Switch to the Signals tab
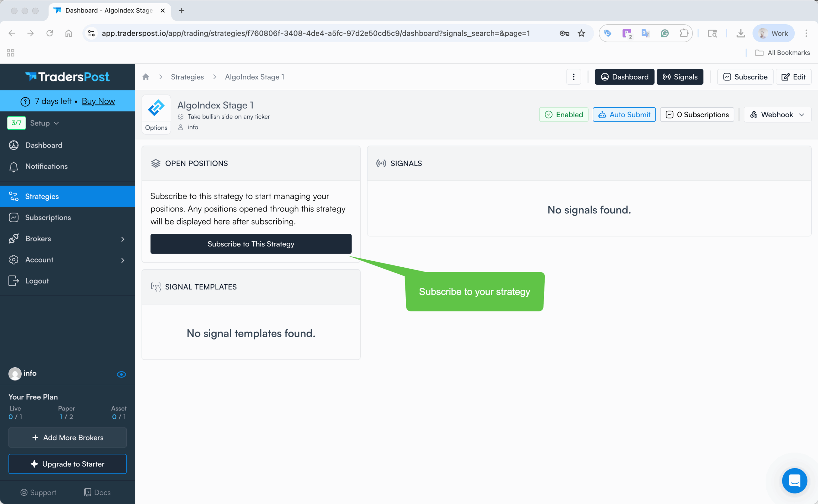Image resolution: width=818 pixels, height=504 pixels. (680, 77)
